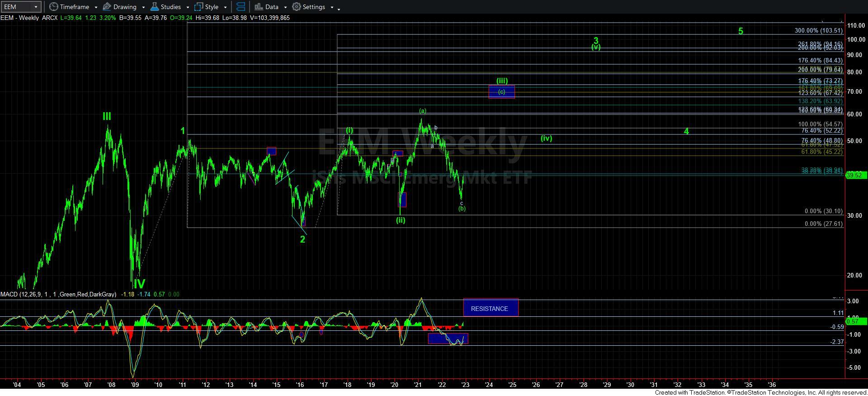This screenshot has height=396, width=868.
Task: Select the blue box over MACD lows
Action: click(x=448, y=339)
